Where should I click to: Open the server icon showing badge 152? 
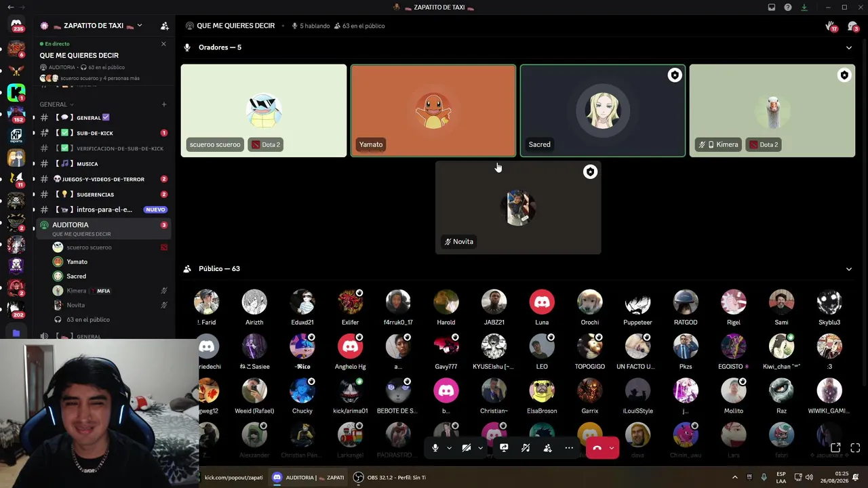pos(16,113)
